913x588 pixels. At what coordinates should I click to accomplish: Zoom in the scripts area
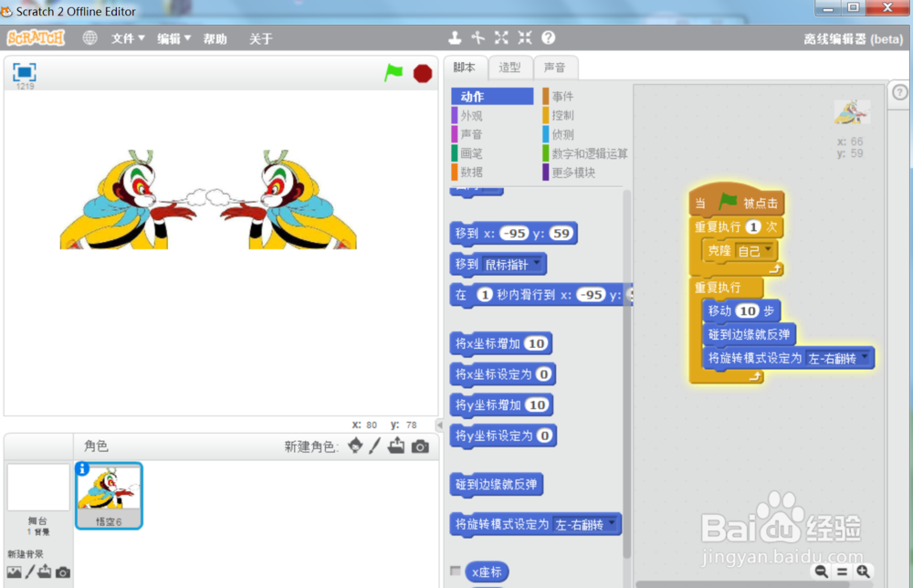point(863,572)
